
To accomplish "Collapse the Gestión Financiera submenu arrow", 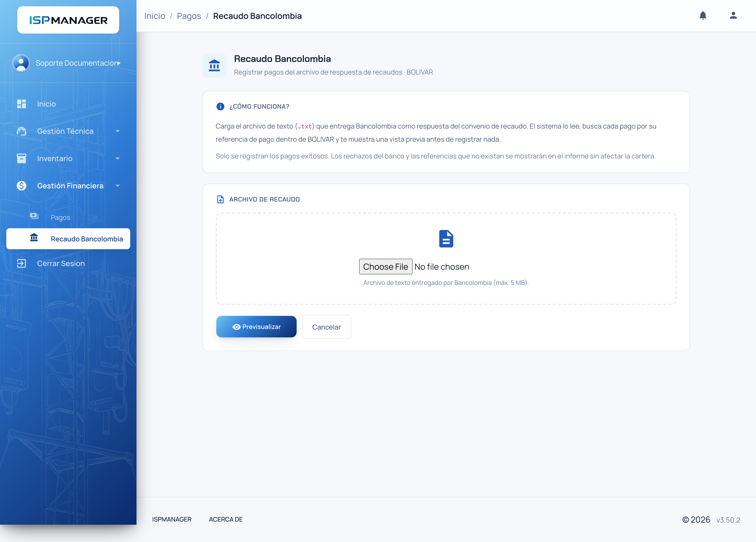I will point(118,185).
